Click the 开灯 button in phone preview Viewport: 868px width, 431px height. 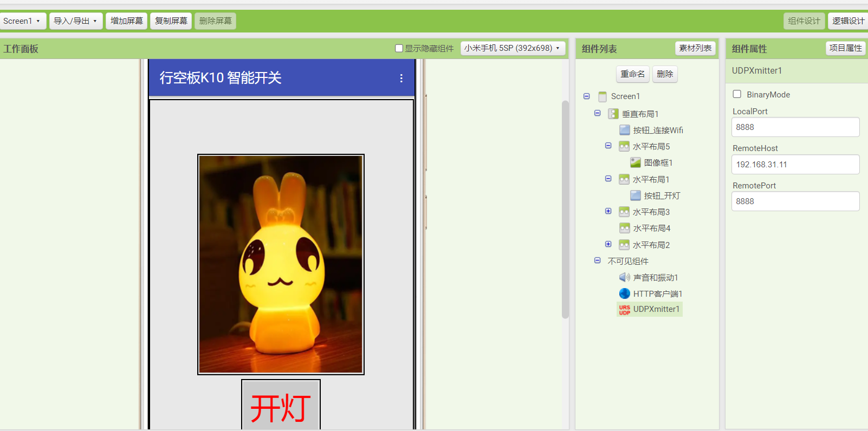point(281,405)
